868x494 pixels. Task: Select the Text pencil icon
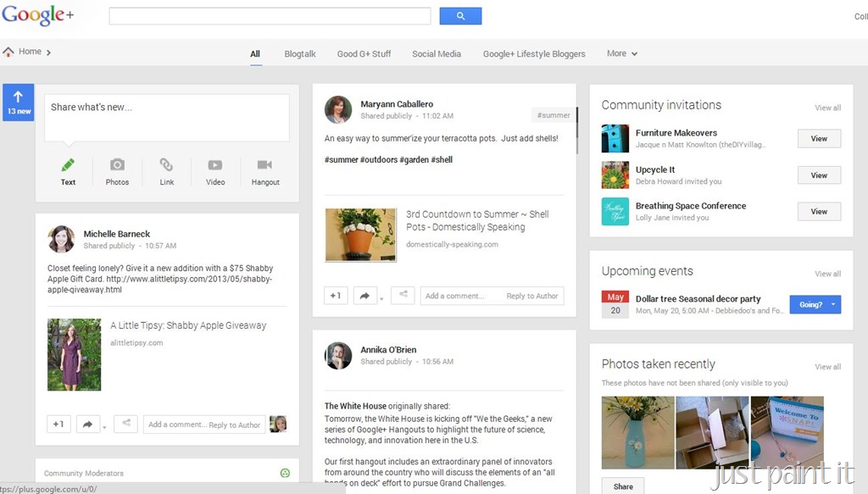click(68, 165)
